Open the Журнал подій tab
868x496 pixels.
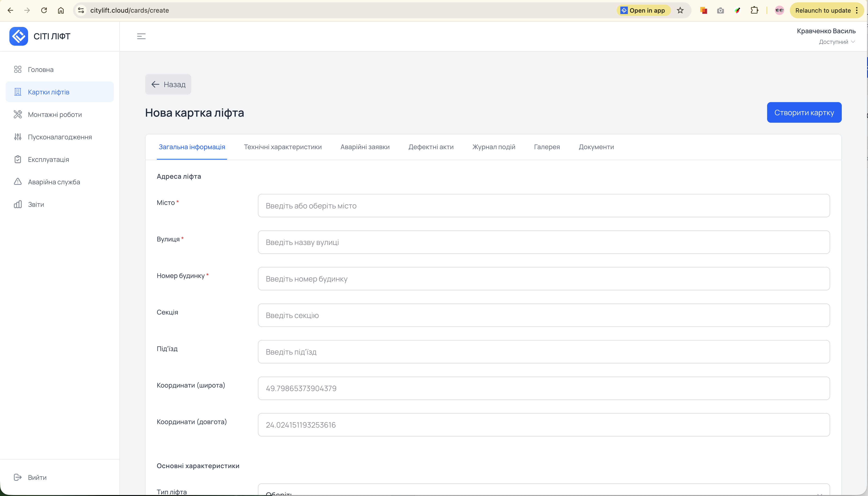(x=493, y=147)
